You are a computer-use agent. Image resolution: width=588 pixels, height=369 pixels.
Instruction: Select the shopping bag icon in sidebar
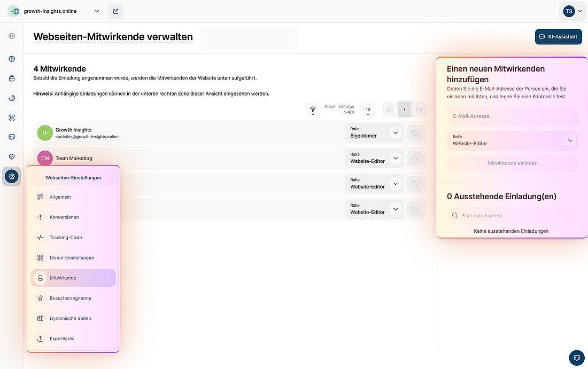click(11, 78)
